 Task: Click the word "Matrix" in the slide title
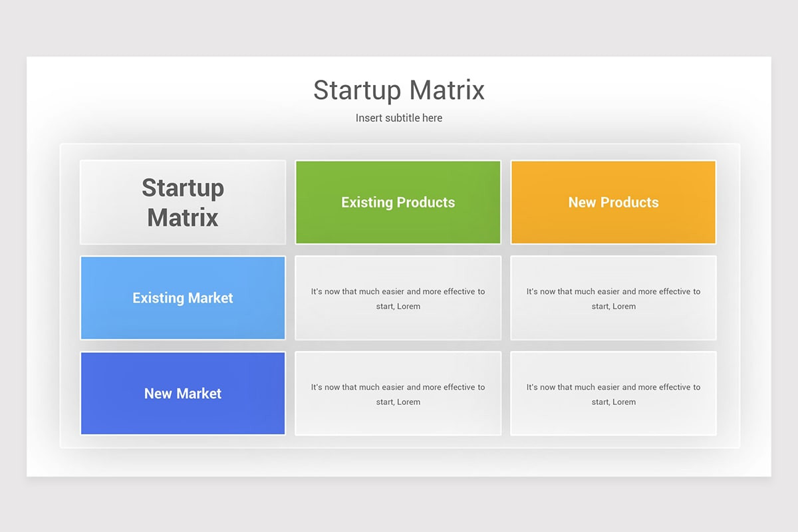tap(447, 89)
